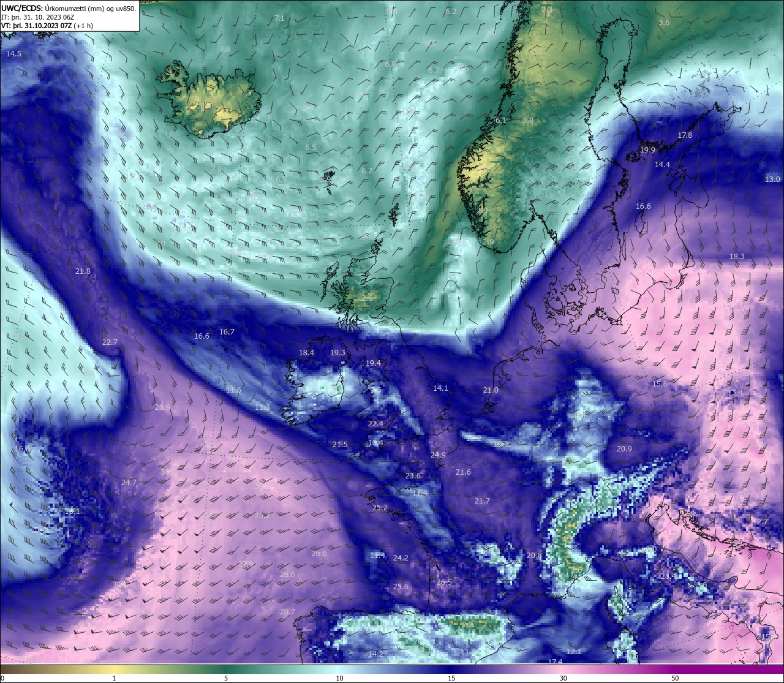
Task: Click the map value '17.4'
Action: [x=555, y=662]
